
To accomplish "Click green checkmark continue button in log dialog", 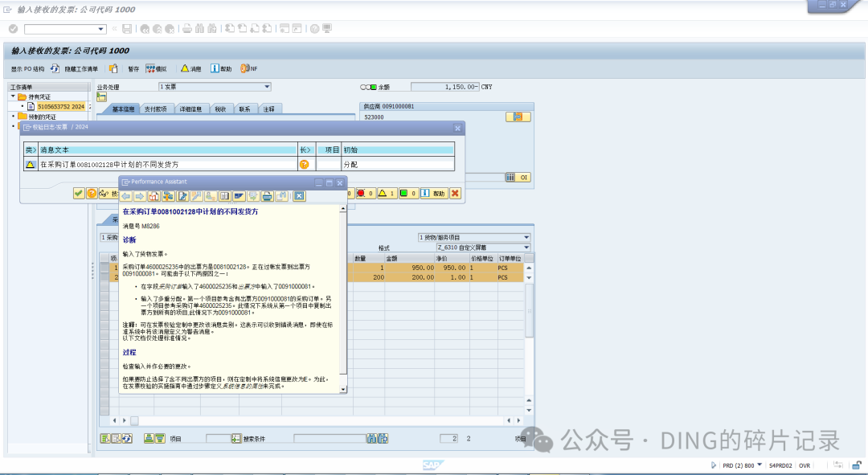I will point(79,193).
